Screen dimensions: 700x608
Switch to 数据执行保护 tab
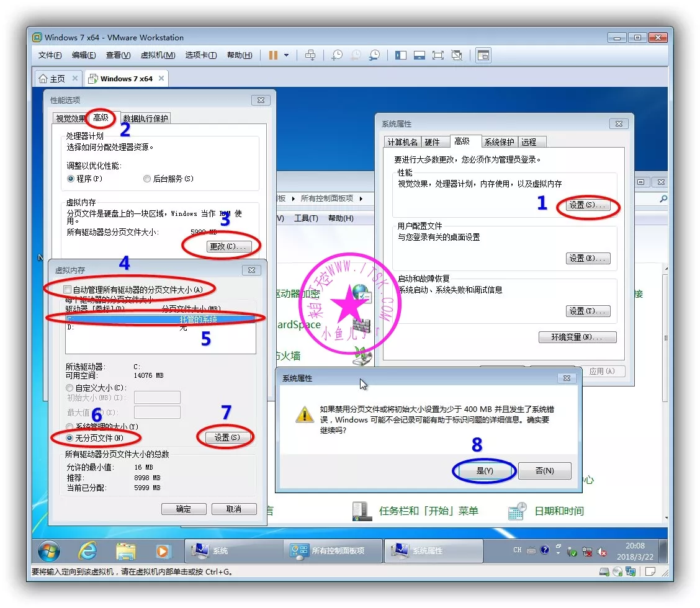[145, 118]
